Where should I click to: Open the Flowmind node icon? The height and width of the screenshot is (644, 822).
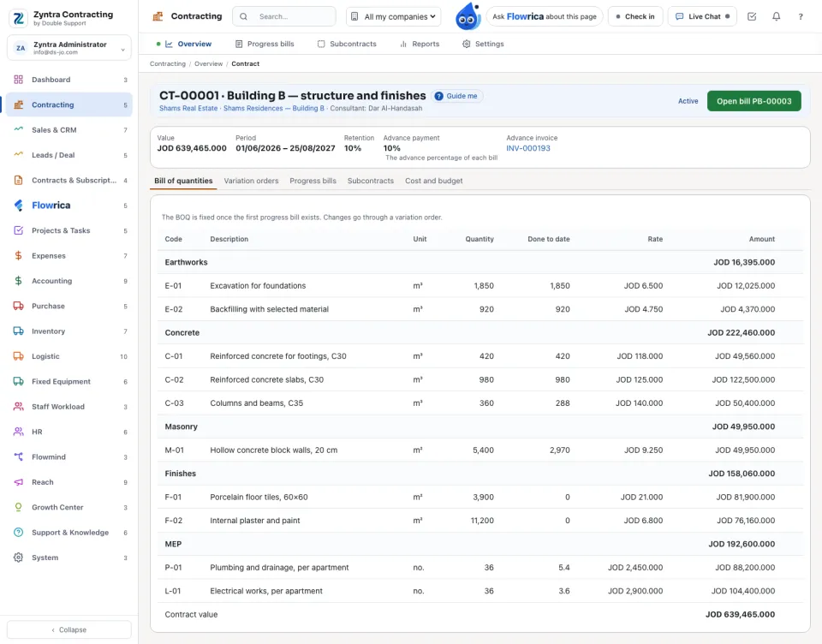coord(18,456)
